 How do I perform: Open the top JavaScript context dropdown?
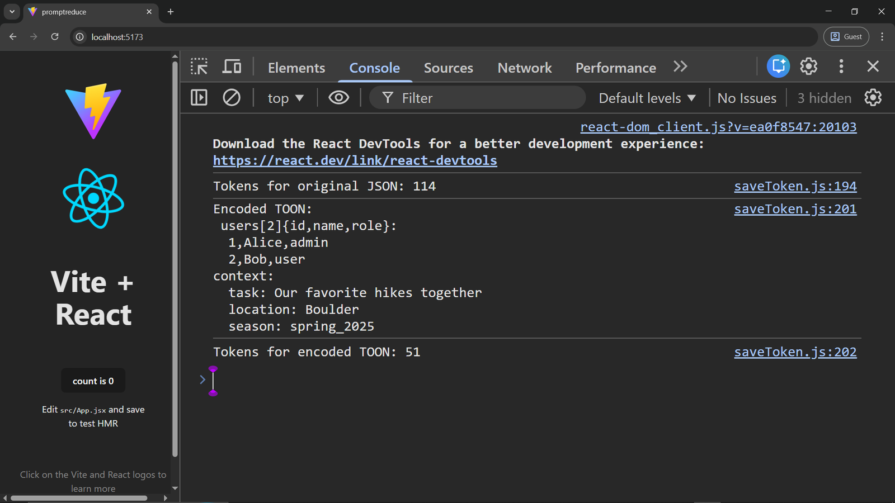pyautogui.click(x=285, y=98)
